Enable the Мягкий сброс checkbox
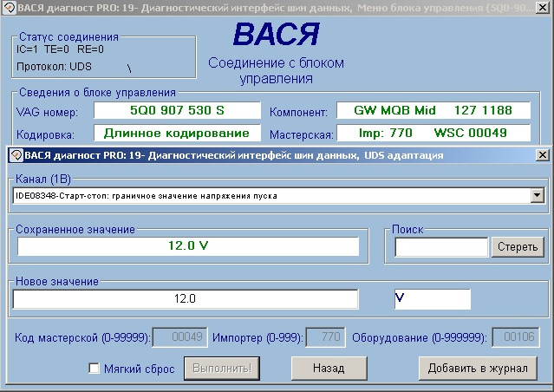Screen dimensions: 554x392 coord(94,369)
